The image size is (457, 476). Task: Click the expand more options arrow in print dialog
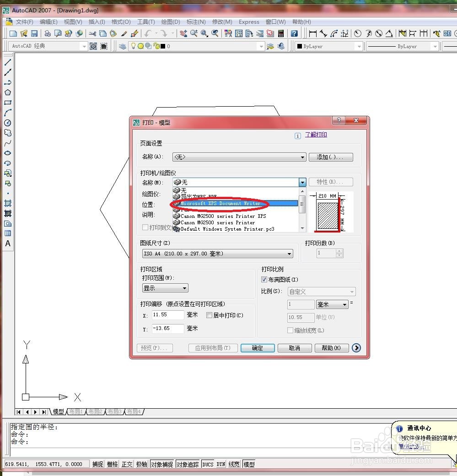pos(356,347)
